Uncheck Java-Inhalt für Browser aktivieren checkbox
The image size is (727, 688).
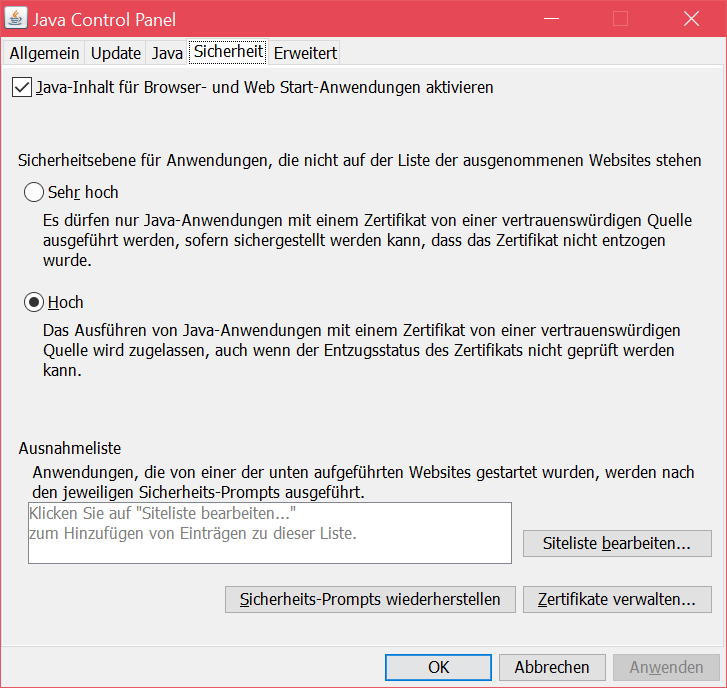pos(22,87)
